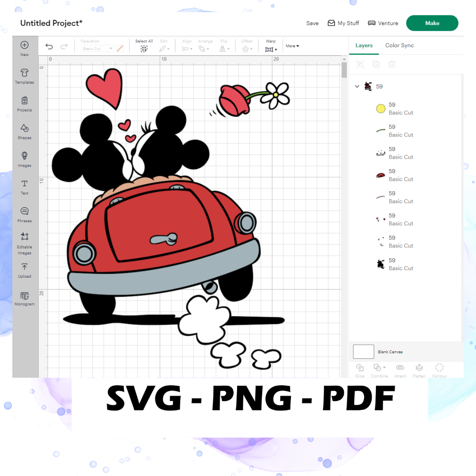Open My Stuff
The height and width of the screenshot is (476, 476).
click(x=343, y=23)
